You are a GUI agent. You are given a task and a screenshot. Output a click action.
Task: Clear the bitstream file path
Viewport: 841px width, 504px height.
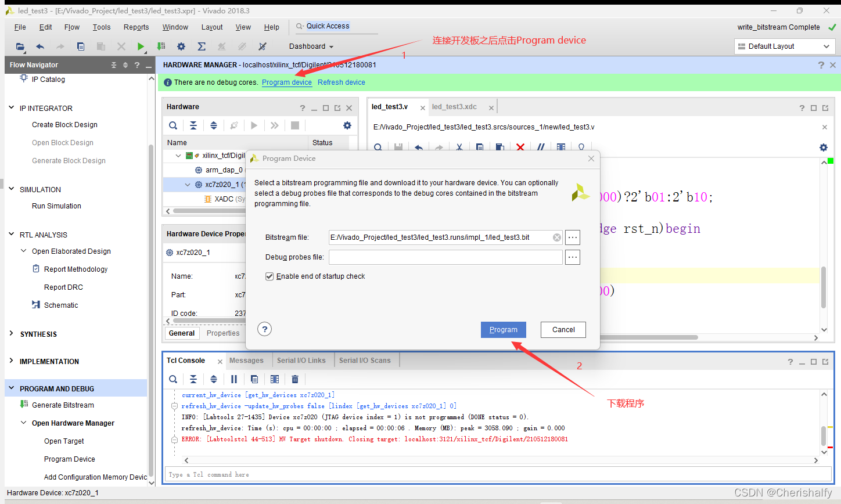[x=557, y=237]
